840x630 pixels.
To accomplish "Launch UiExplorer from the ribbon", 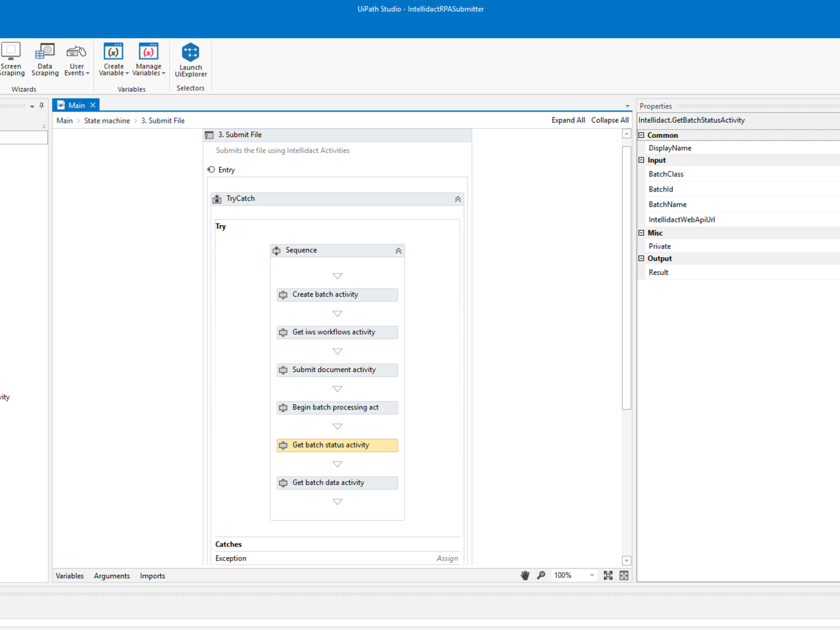I will [x=191, y=60].
